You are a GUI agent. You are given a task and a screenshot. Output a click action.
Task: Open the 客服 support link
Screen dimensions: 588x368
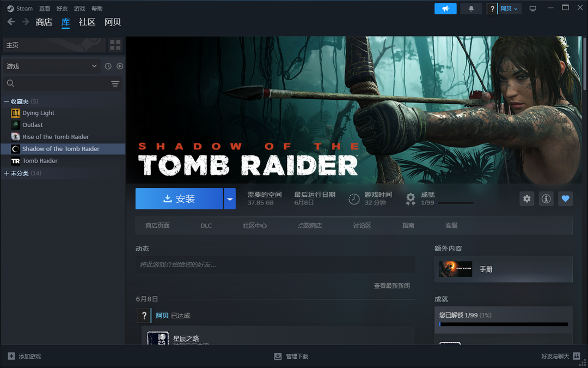tap(451, 226)
